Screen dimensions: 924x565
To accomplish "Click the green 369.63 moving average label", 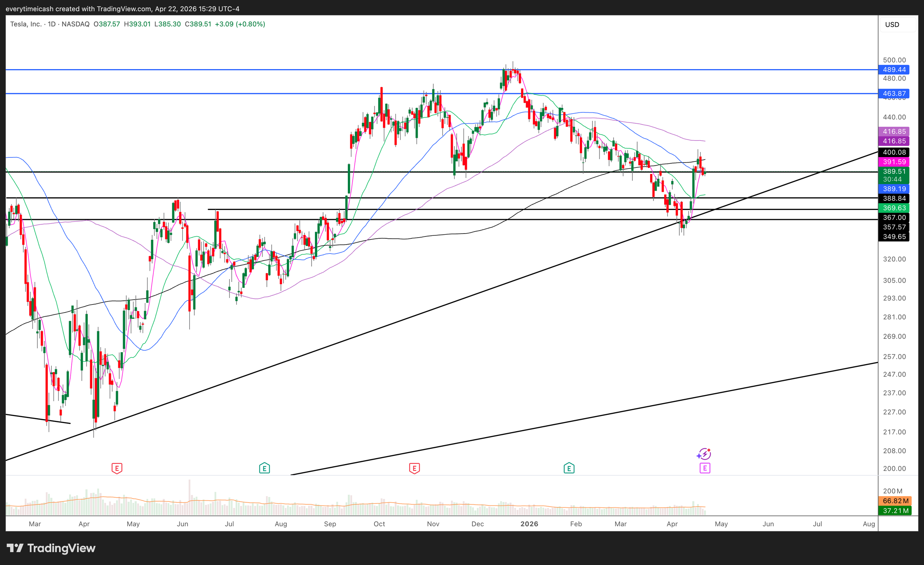I will pos(894,208).
